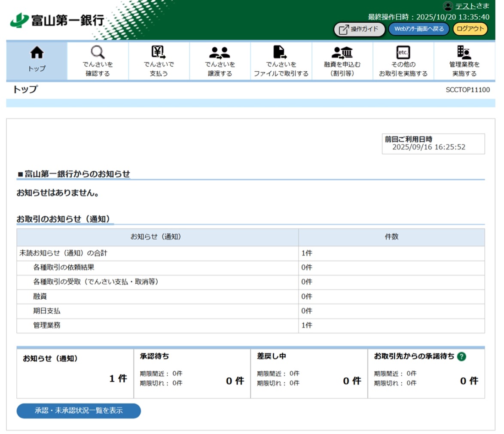Open the magnifier icon for でんさいを確認する
Viewport: 504px width, 434px height.
point(98,52)
